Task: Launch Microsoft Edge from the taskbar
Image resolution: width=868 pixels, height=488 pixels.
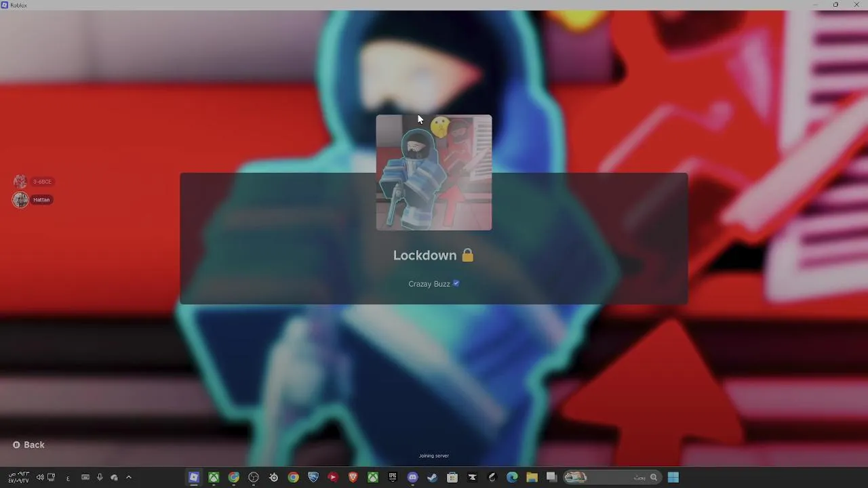Action: tap(512, 477)
